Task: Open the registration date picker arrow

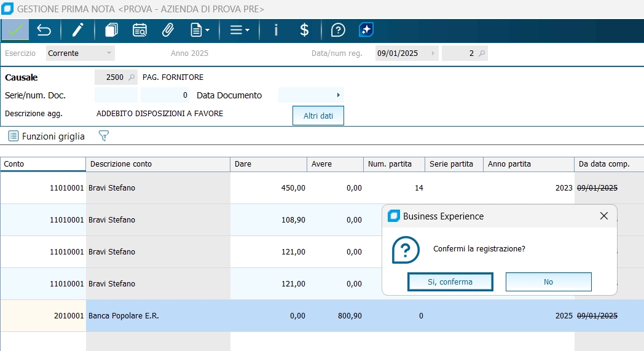Action: coord(433,53)
